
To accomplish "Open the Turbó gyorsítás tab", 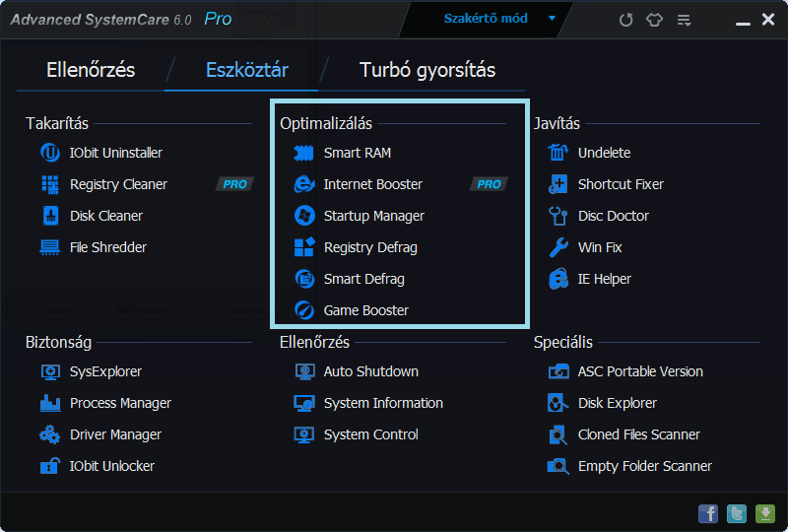I will pos(427,70).
